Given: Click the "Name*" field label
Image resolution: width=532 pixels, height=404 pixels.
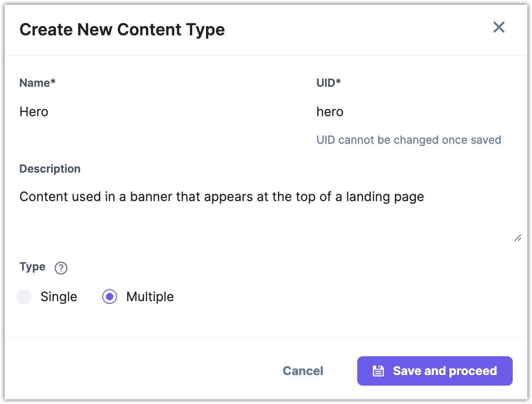Looking at the screenshot, I should [x=37, y=83].
